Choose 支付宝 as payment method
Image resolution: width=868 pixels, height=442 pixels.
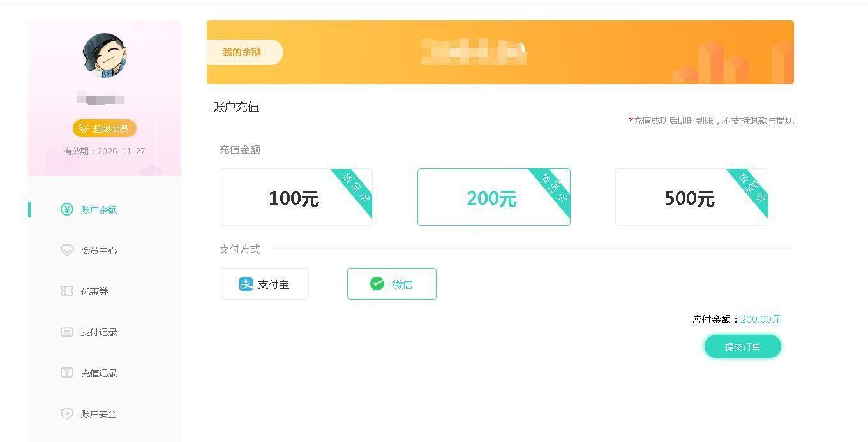click(x=264, y=284)
